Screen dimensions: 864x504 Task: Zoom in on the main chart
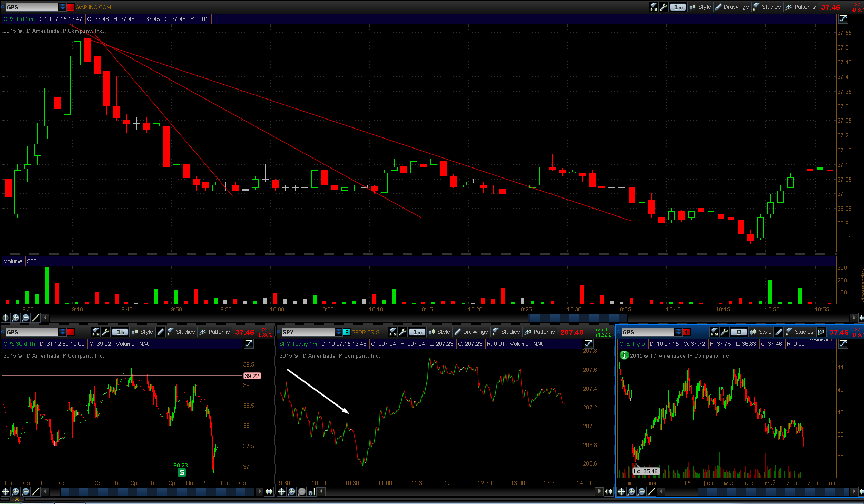(x=16, y=318)
